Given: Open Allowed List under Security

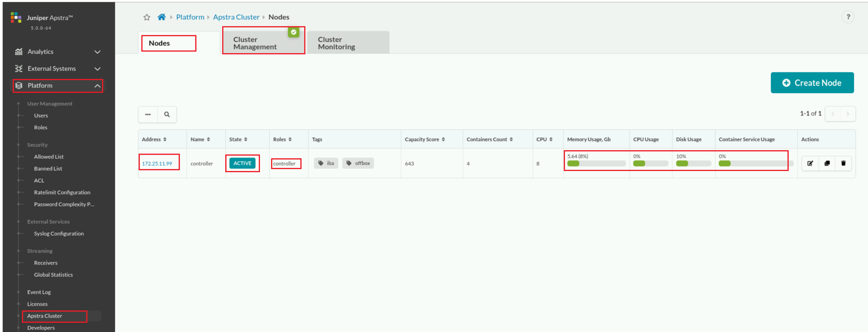Looking at the screenshot, I should pos(48,157).
